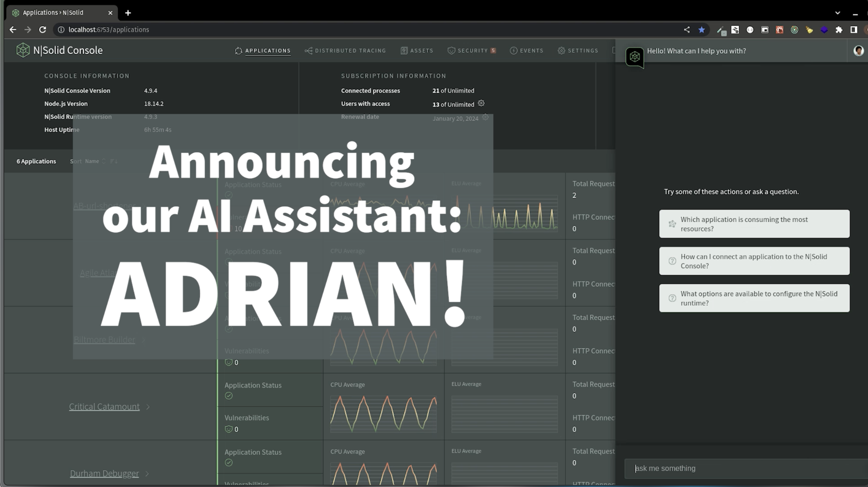The height and width of the screenshot is (487, 868).
Task: Open the Sort Name dropdown
Action: [x=95, y=161]
